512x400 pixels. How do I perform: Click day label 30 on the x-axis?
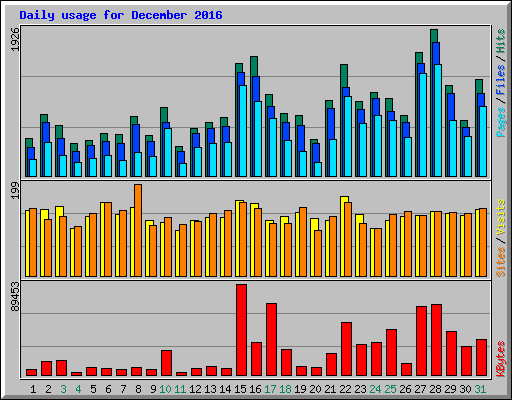(x=465, y=389)
